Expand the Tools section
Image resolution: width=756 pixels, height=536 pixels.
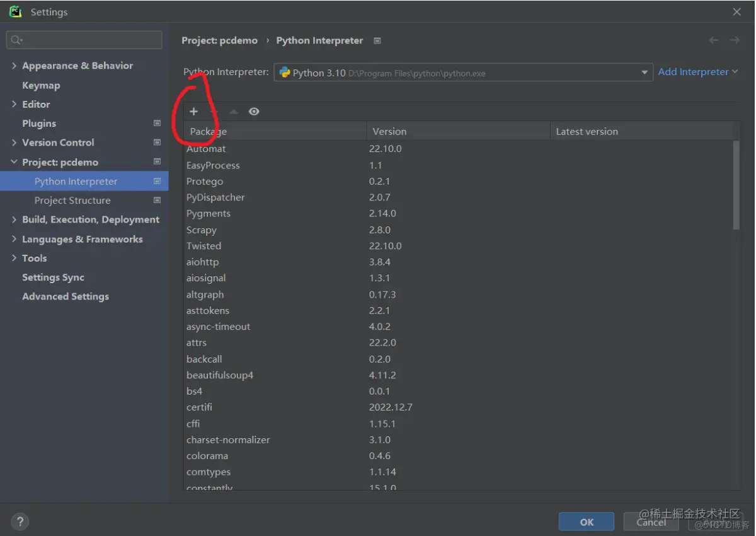coord(14,258)
